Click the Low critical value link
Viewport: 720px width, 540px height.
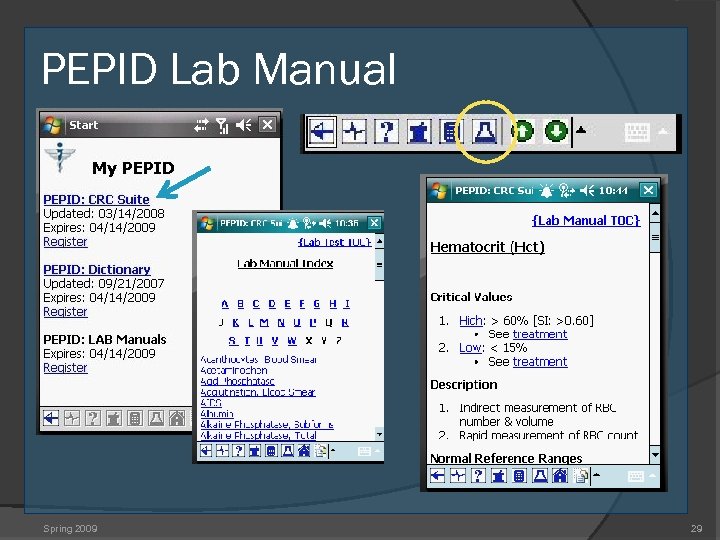pyautogui.click(x=472, y=348)
